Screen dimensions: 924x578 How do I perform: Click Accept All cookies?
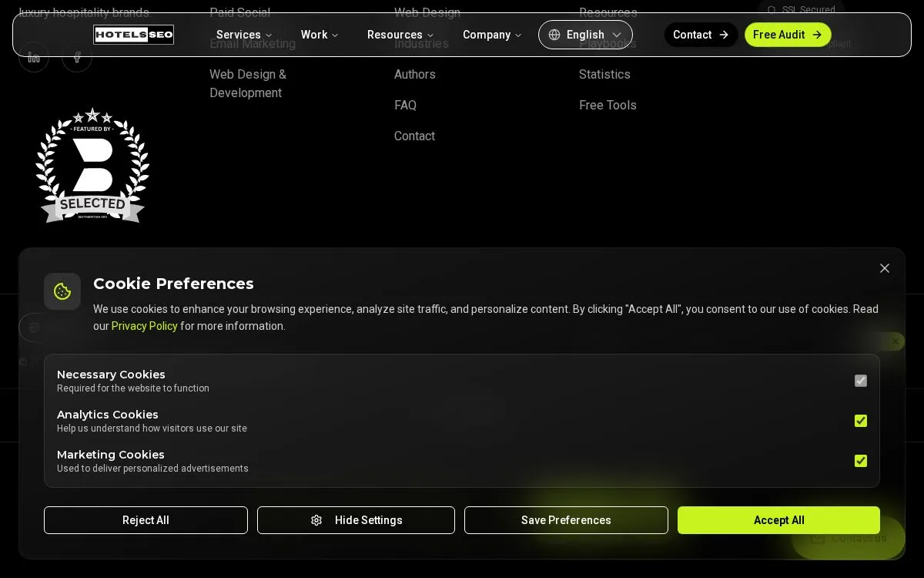pos(778,520)
